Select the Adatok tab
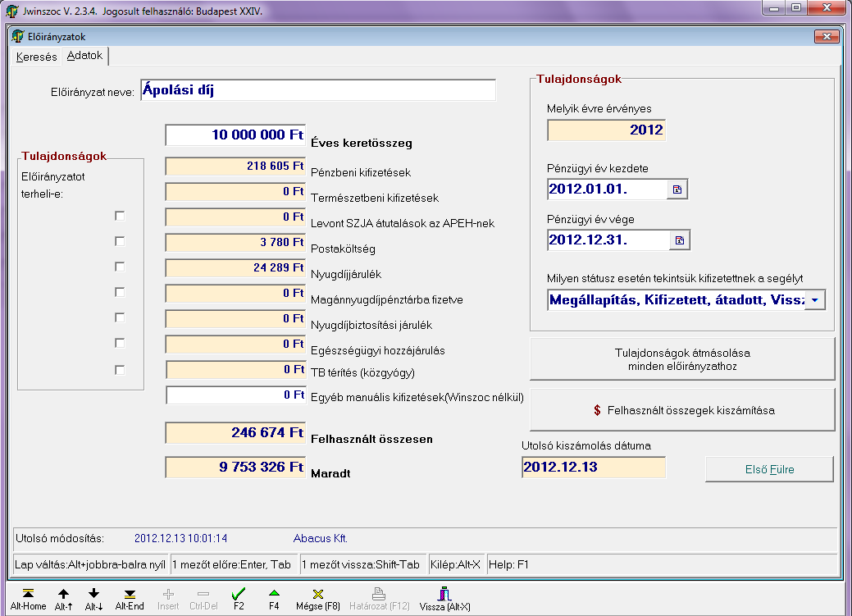This screenshot has height=616, width=852. pos(84,56)
